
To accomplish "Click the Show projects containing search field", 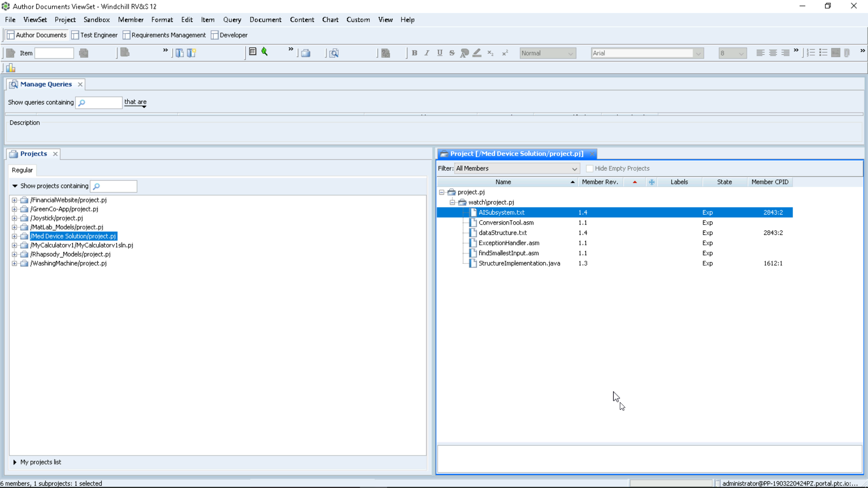I will 113,186.
